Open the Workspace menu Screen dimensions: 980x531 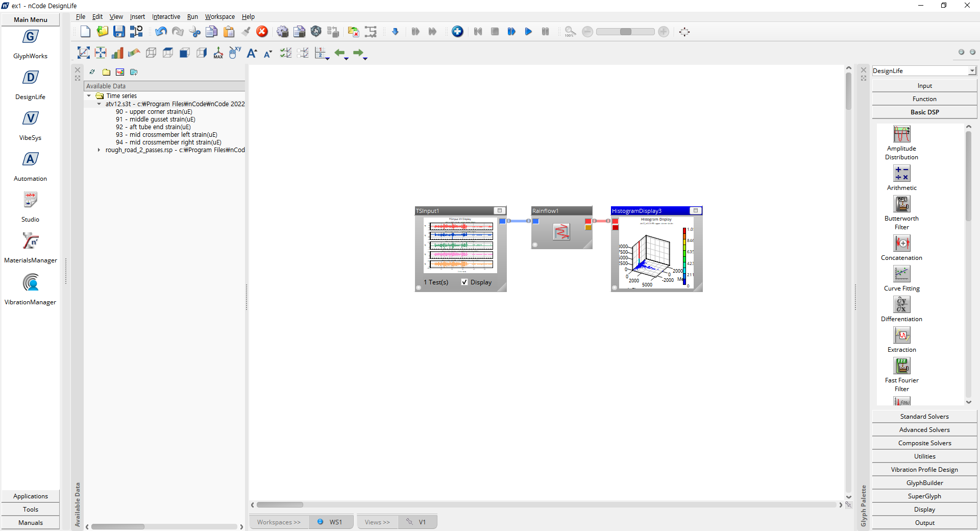coord(220,16)
